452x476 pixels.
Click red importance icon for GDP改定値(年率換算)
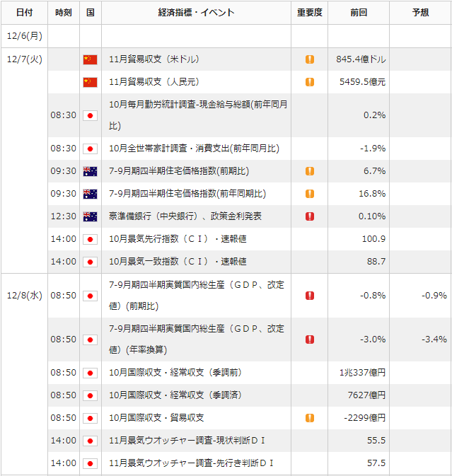click(x=310, y=339)
